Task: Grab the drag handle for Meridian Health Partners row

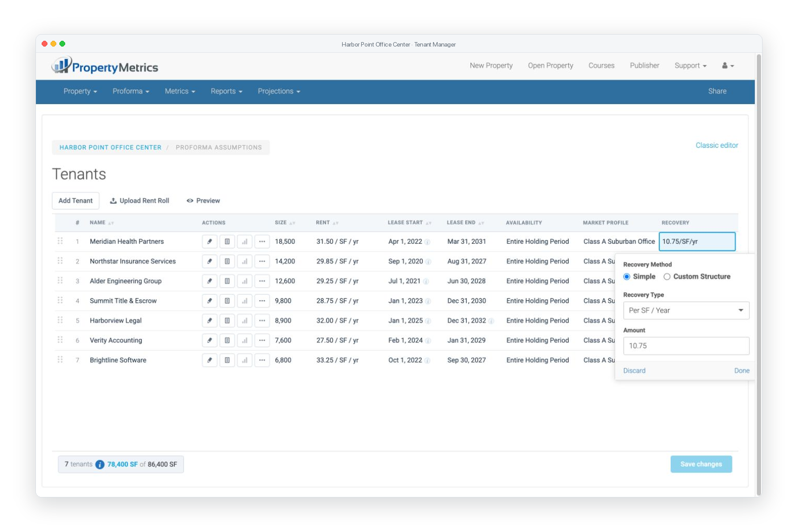Action: coord(60,241)
